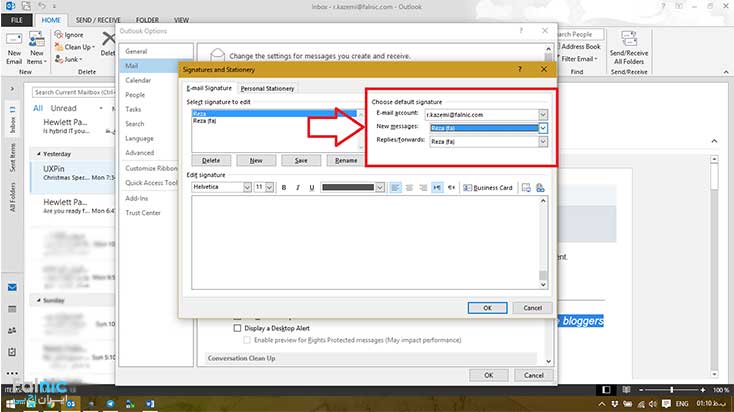Open the font color picker dropdown
Image resolution: width=734 pixels, height=412 pixels.
pos(379,187)
